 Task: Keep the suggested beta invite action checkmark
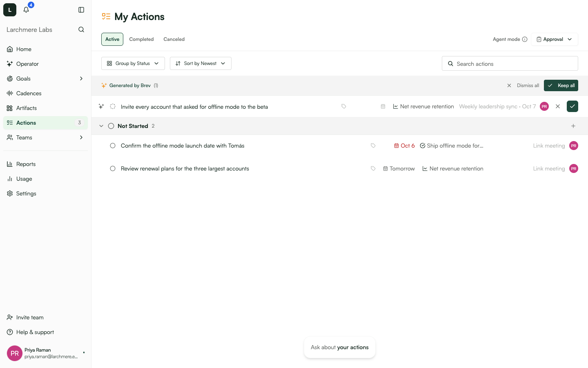[x=572, y=106]
